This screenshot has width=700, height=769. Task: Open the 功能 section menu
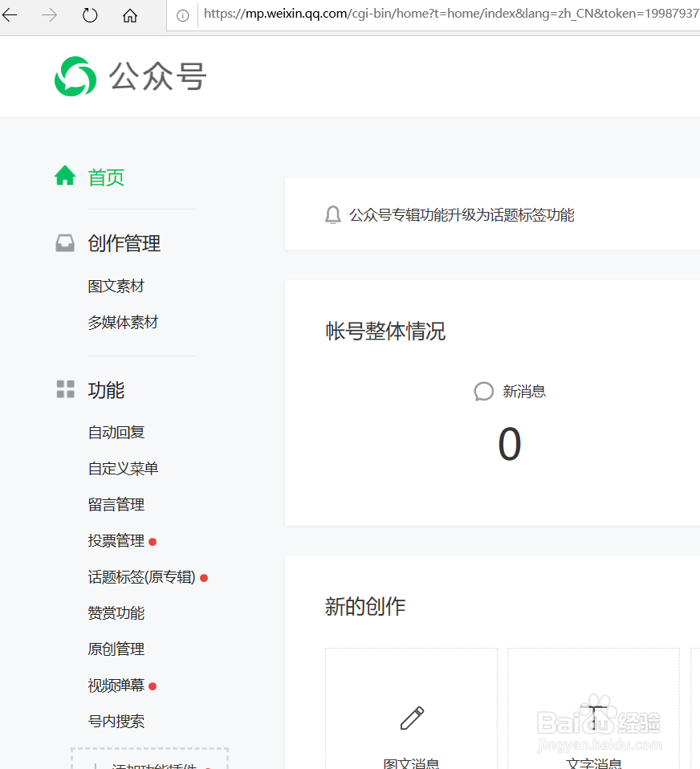[106, 389]
